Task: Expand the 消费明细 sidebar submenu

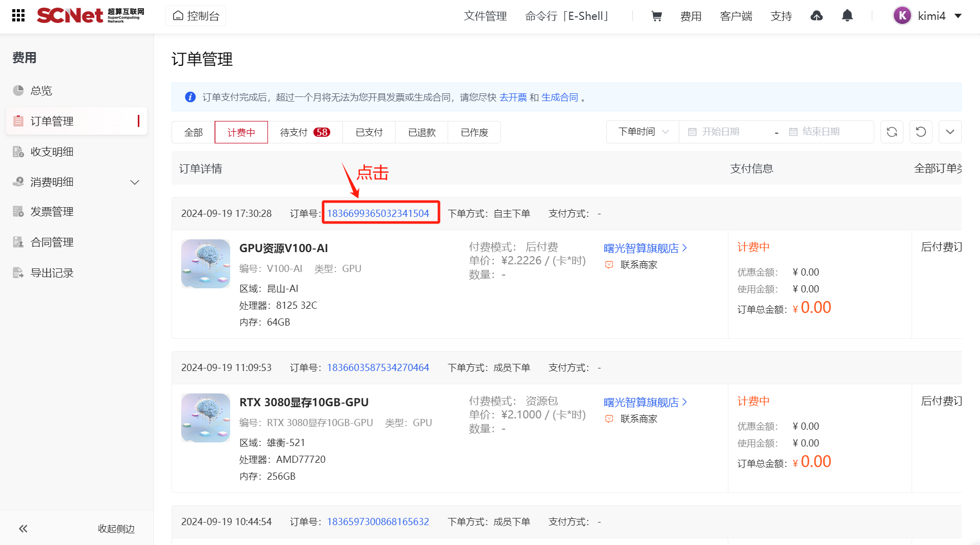Action: click(135, 182)
